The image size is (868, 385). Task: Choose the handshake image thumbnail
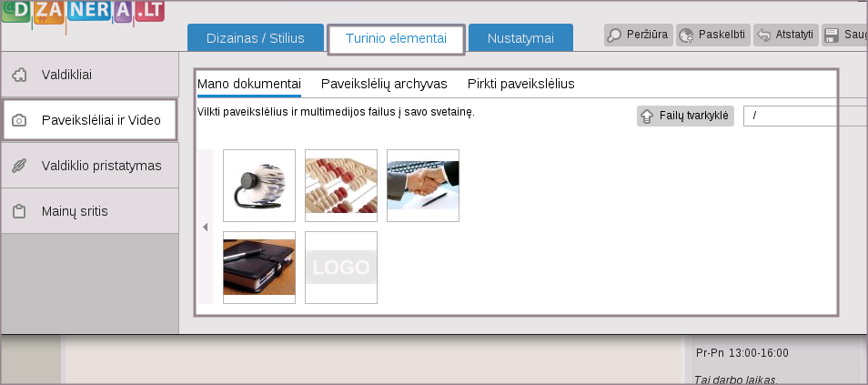[423, 186]
